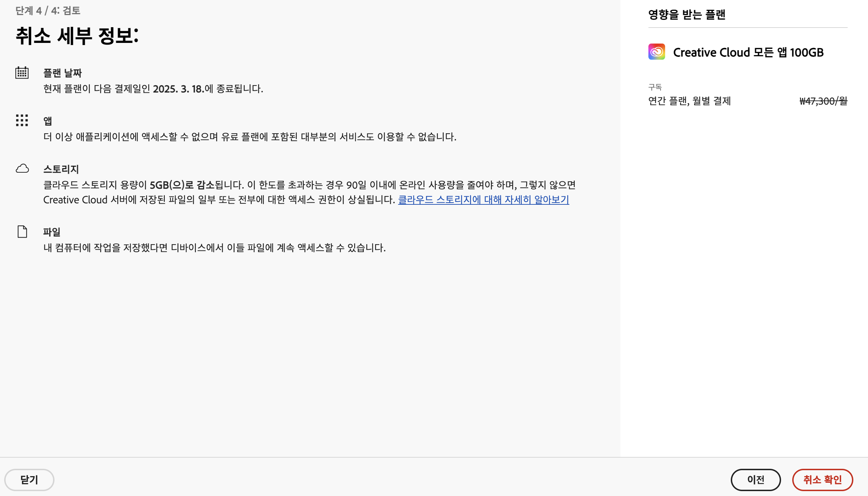The width and height of the screenshot is (868, 496).
Task: Open 클라우드 스토리지에 대해 자세히 알아보기 link
Action: click(483, 200)
